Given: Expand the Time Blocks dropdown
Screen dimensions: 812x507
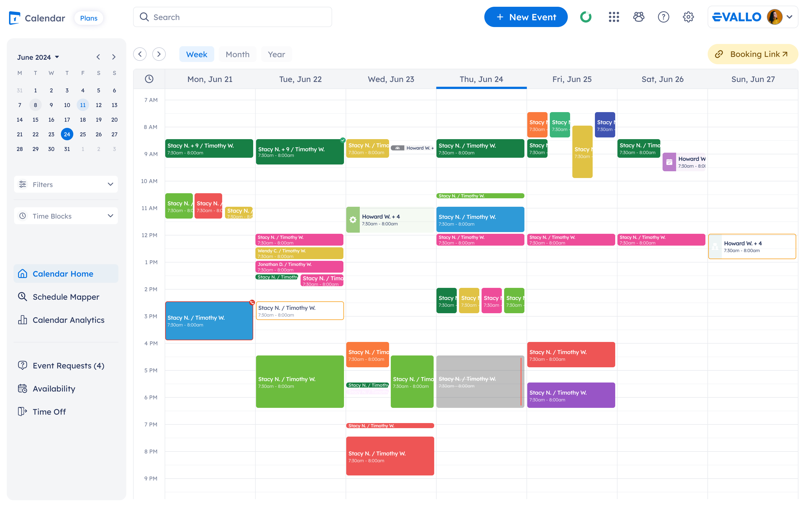Looking at the screenshot, I should click(x=66, y=216).
